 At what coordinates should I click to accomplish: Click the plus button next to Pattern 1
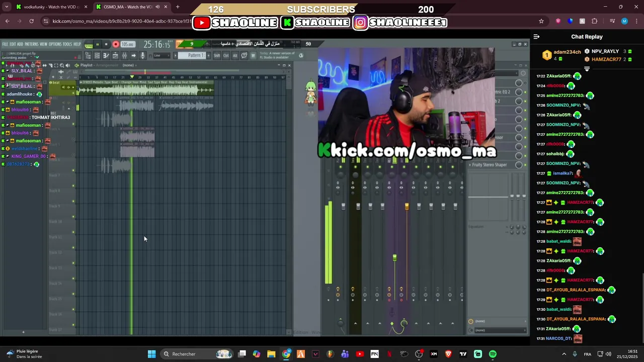(208, 55)
